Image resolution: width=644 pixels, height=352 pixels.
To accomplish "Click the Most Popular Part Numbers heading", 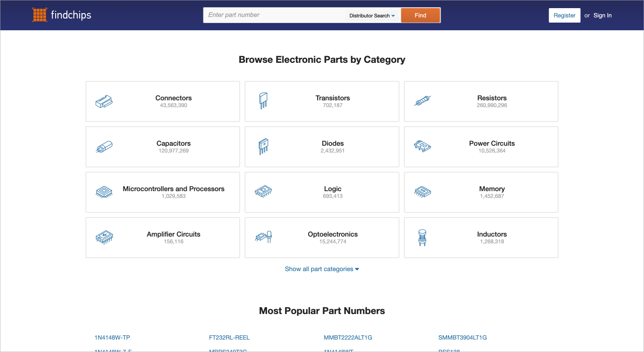I will [x=322, y=311].
